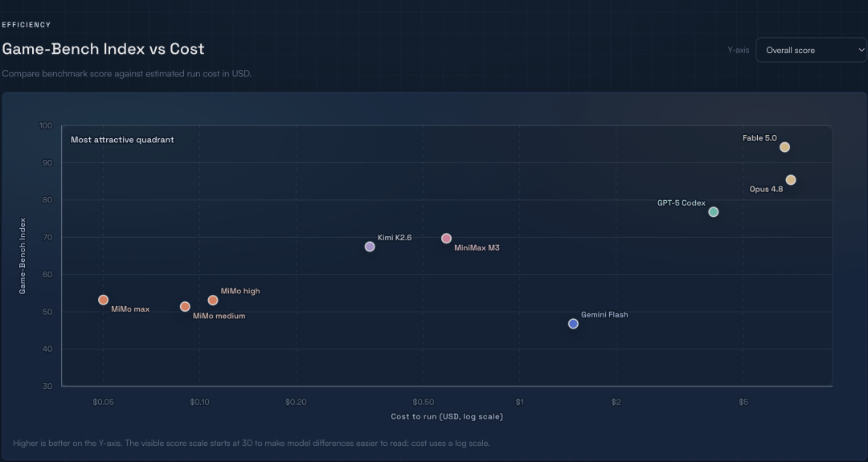Click the $0.10 x-axis tick label
Viewport: 868px width, 462px height.
tap(199, 403)
